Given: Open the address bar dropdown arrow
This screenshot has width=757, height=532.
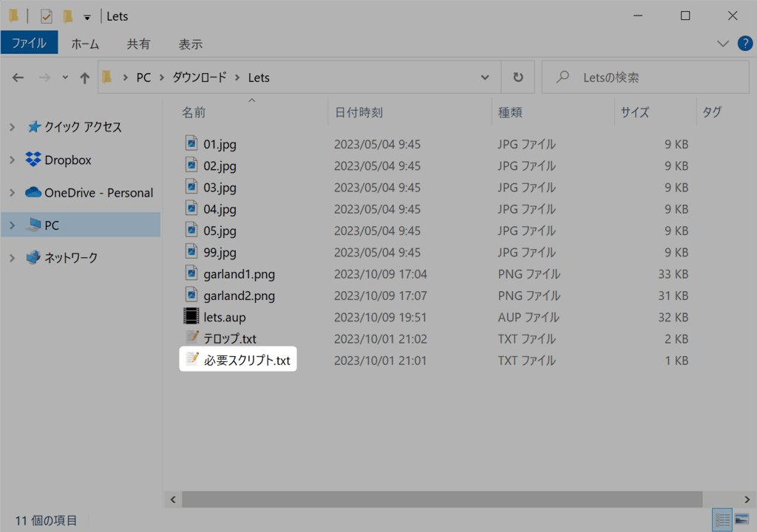Looking at the screenshot, I should 485,77.
